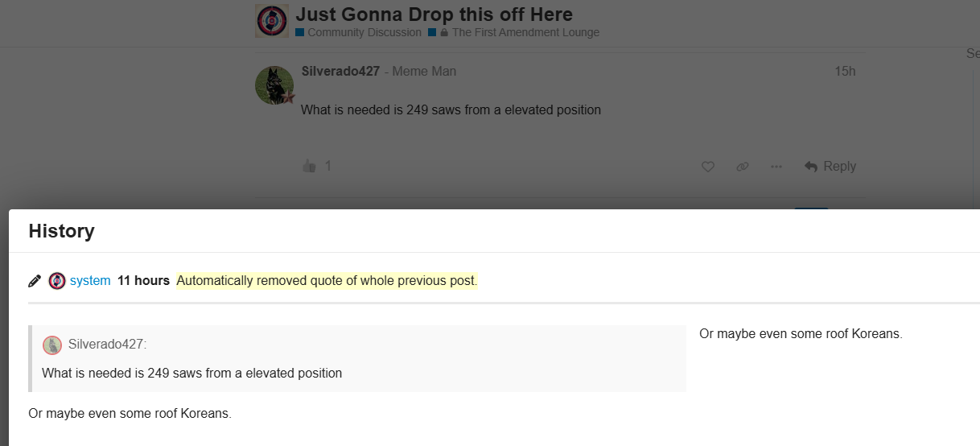Open Silverado427's profile avatar on post
The width and height of the screenshot is (980, 446).
(x=274, y=85)
